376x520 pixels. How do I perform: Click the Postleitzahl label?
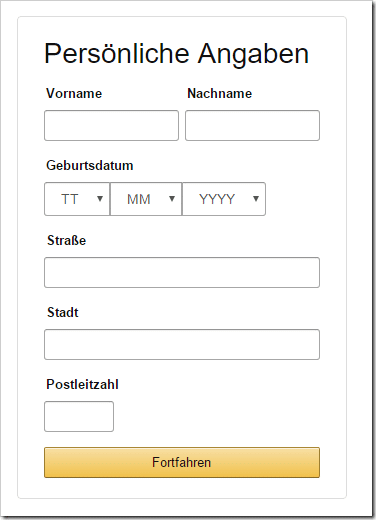click(82, 384)
